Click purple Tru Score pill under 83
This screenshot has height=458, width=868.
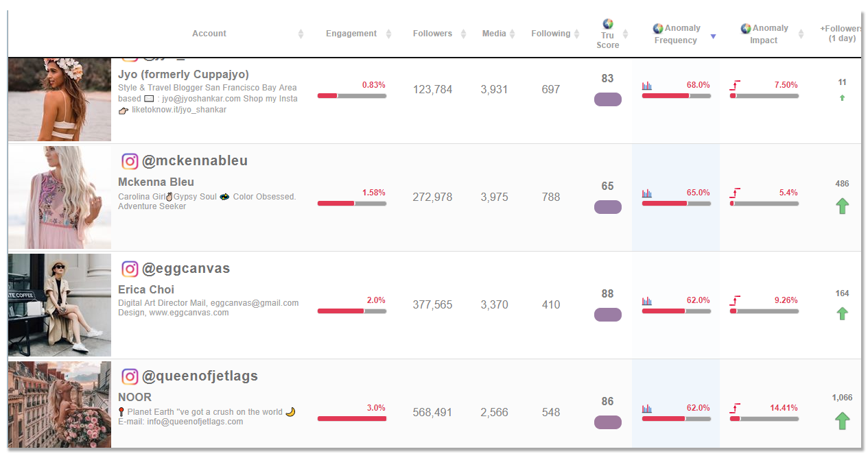pos(608,99)
